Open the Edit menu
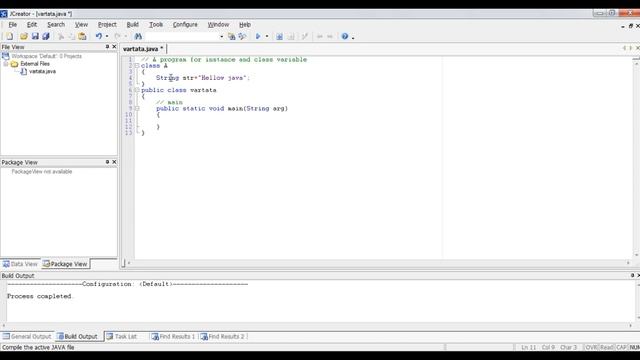This screenshot has height=360, width=640. point(32,24)
